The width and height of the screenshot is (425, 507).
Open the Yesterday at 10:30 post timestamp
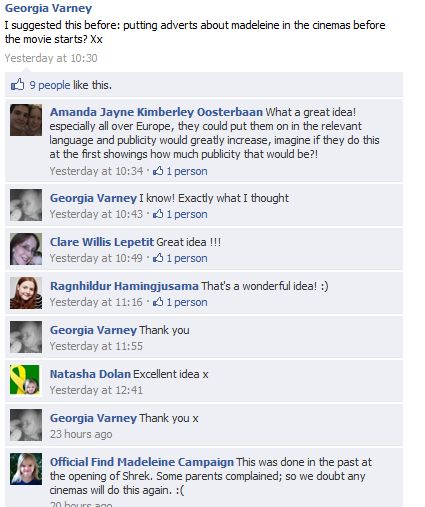click(51, 58)
